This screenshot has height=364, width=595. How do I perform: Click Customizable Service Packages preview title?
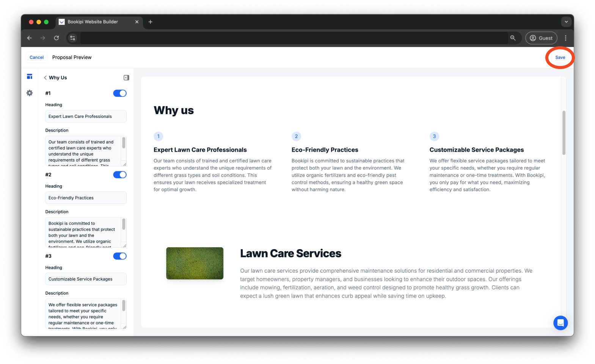[477, 150]
